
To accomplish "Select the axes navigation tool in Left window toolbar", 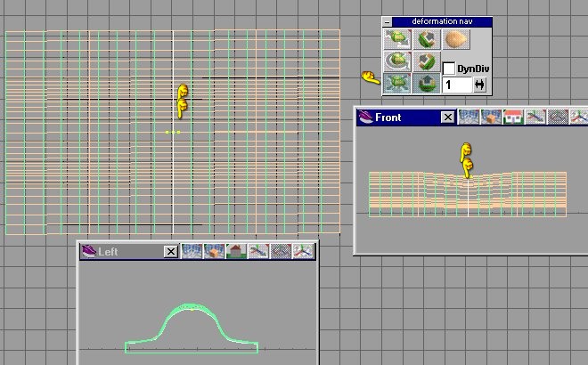I will tap(258, 251).
